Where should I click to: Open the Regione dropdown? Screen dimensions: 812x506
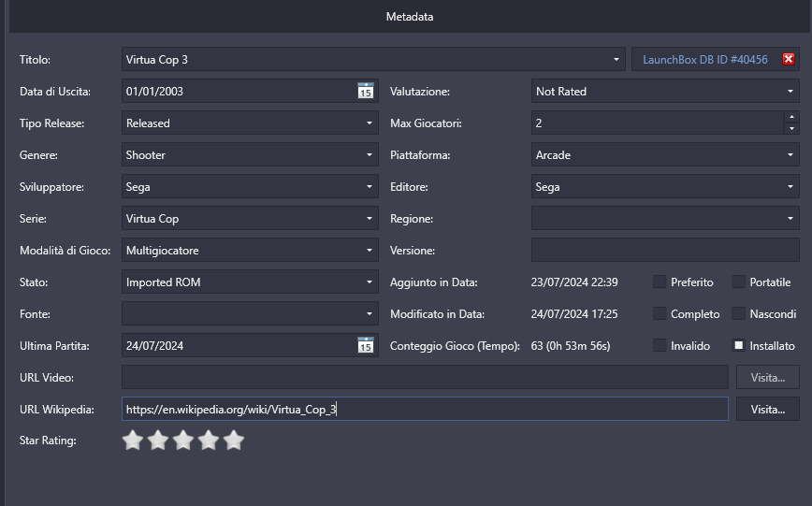(790, 219)
